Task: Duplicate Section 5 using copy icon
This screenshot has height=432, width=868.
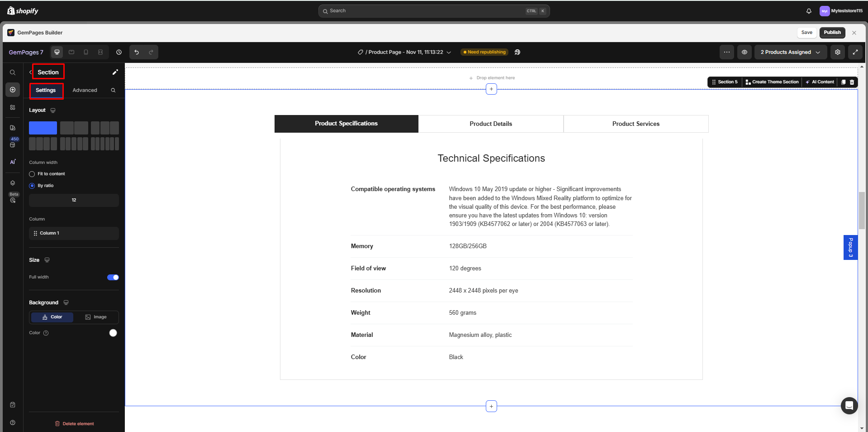Action: tap(842, 82)
